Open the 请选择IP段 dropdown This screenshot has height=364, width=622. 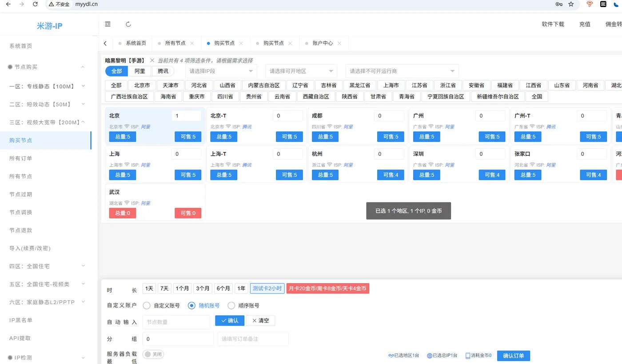(221, 71)
